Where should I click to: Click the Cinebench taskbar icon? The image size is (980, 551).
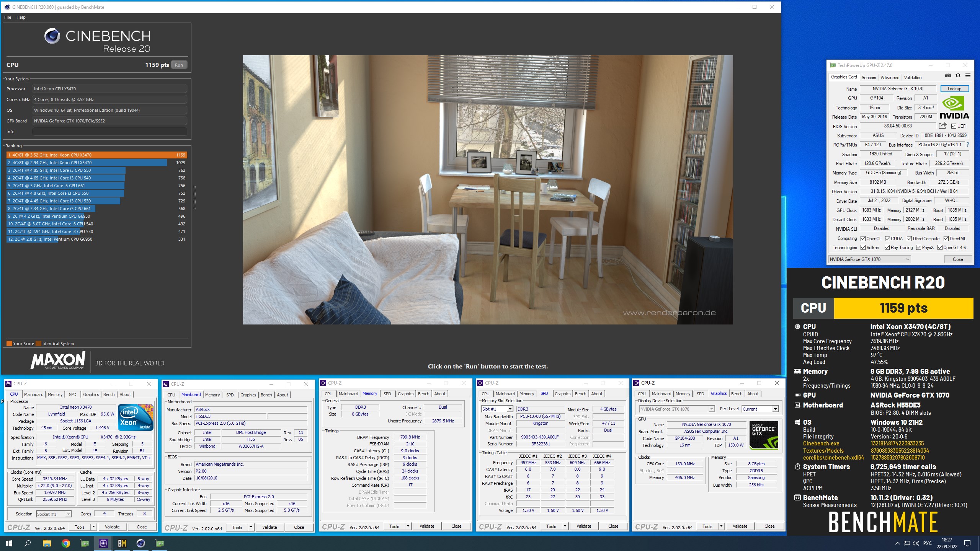pos(140,543)
